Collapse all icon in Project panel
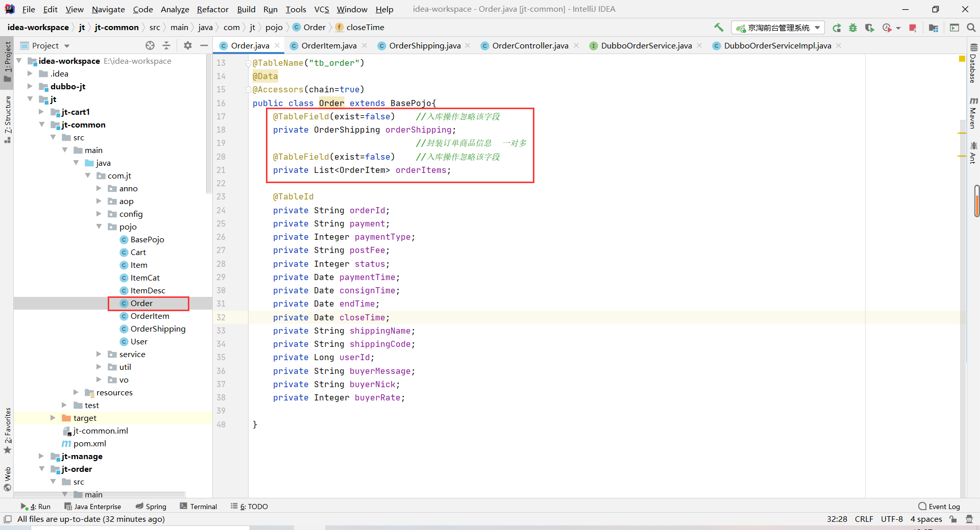The height and width of the screenshot is (530, 980). 166,45
